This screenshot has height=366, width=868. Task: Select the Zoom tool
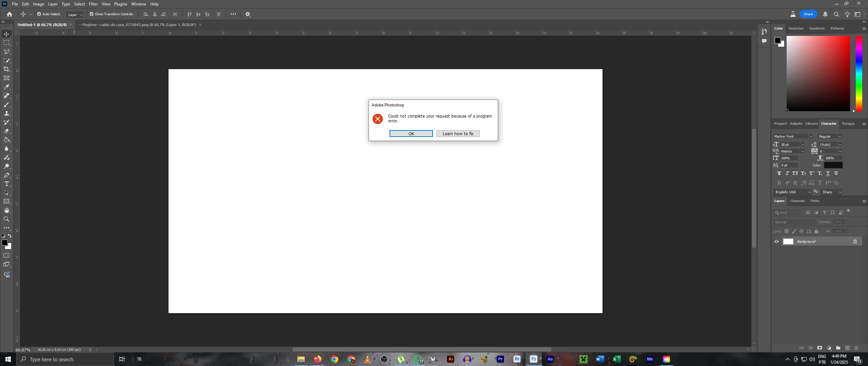pyautogui.click(x=6, y=219)
